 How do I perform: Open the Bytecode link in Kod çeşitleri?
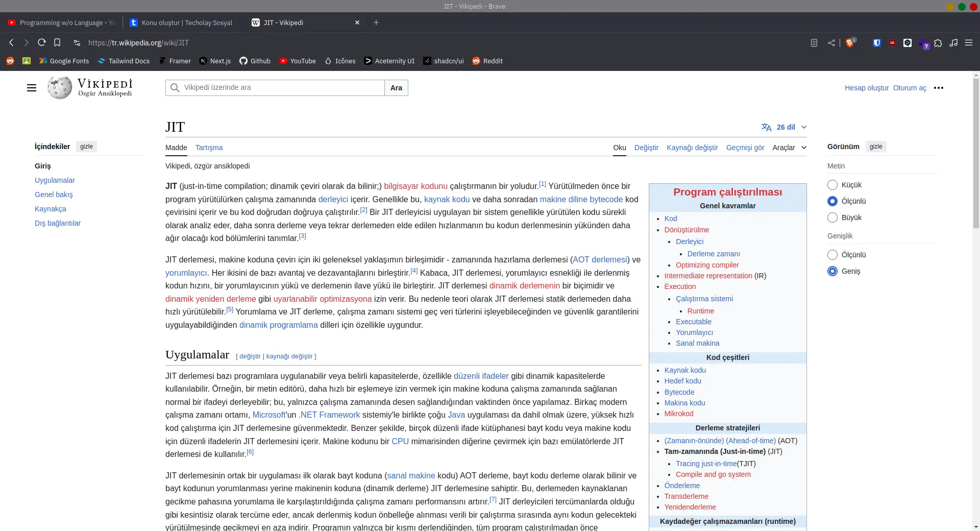click(679, 392)
